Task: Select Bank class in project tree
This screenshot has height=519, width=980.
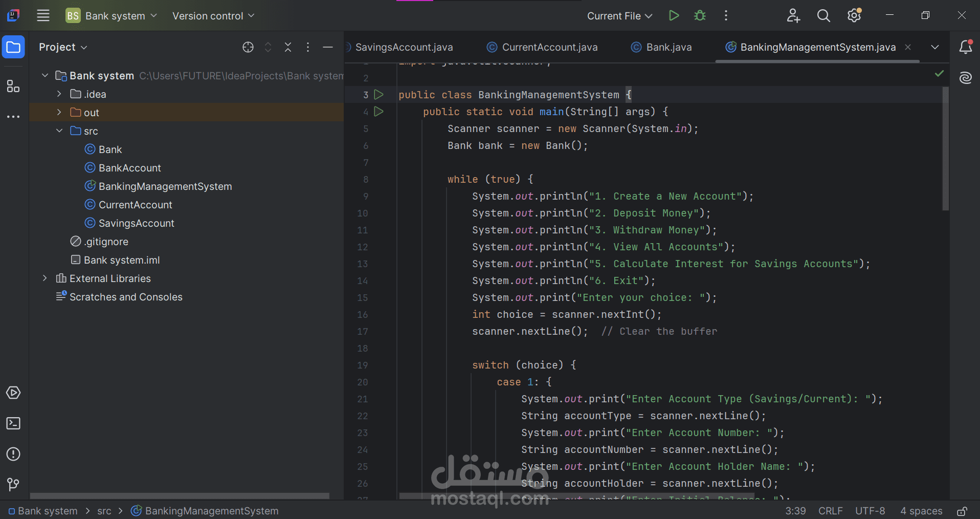Action: tap(104, 149)
